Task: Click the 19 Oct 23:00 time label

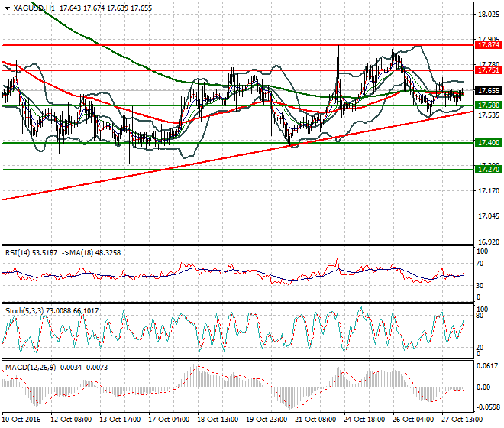Action: click(267, 420)
